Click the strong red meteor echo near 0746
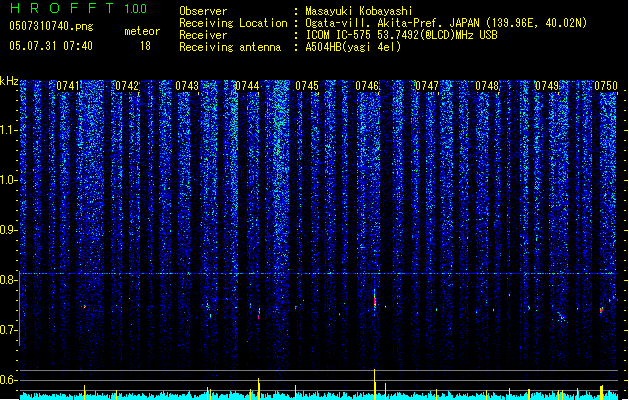The width and height of the screenshot is (629, 400). [375, 302]
